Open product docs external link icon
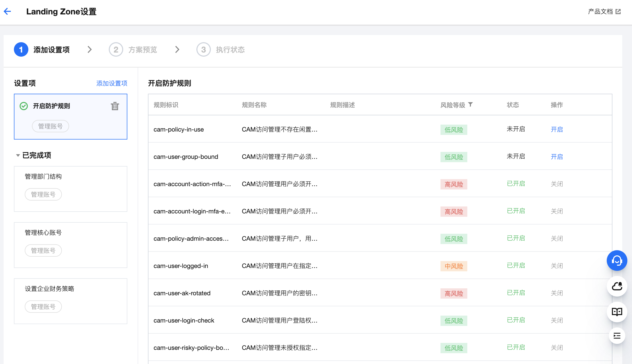 click(618, 12)
